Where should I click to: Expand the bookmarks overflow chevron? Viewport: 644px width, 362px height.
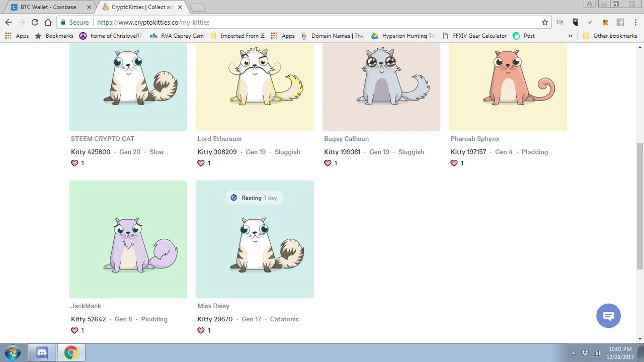click(x=570, y=36)
